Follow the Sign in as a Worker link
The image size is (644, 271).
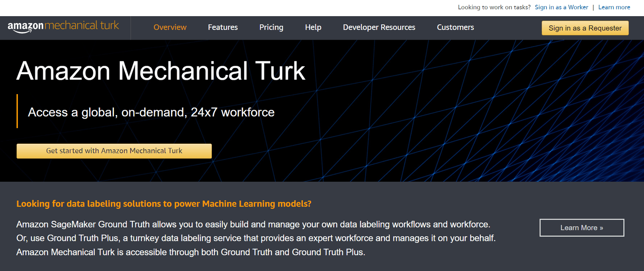(561, 7)
